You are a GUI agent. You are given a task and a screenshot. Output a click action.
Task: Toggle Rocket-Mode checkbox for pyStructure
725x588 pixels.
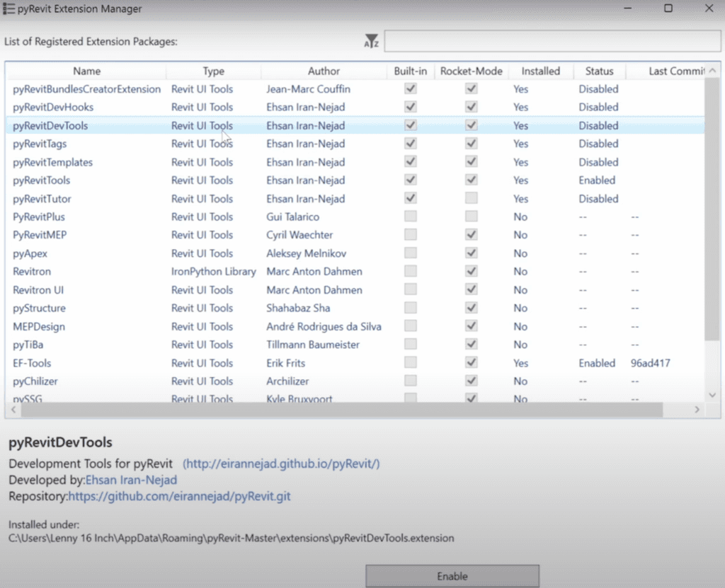pyautogui.click(x=471, y=308)
